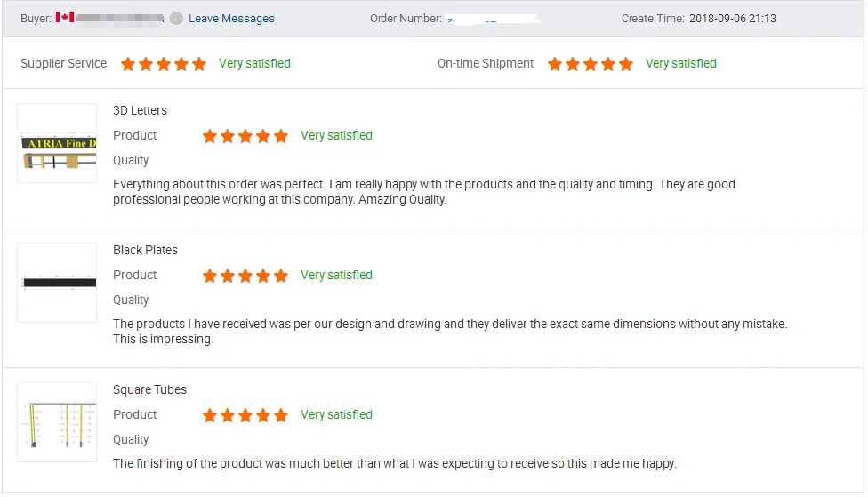The image size is (868, 497).
Task: Select the 3D Letters product title
Action: 140,111
